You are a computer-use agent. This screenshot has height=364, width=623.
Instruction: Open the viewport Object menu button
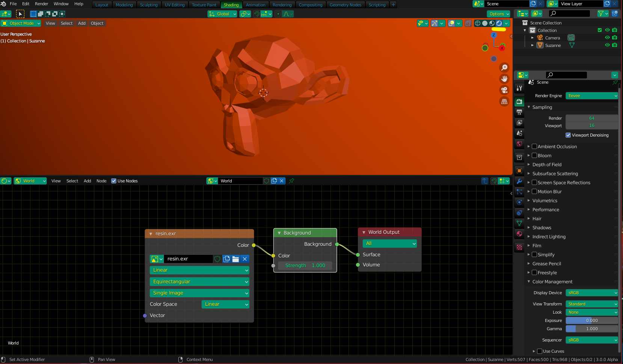(x=97, y=23)
